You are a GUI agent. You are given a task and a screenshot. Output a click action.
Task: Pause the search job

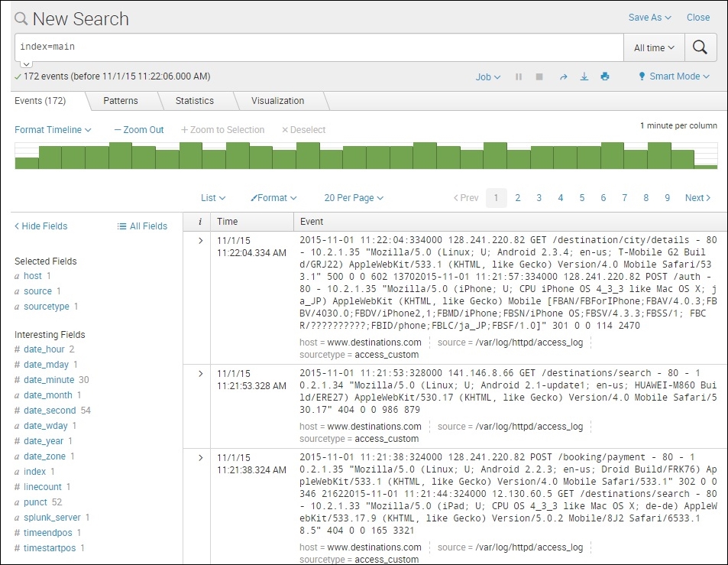pos(519,76)
